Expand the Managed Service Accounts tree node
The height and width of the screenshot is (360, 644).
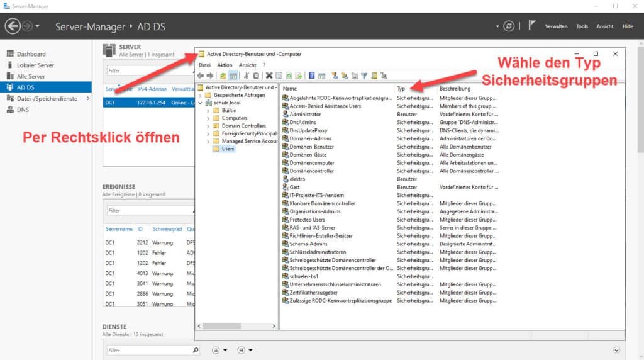coord(208,142)
